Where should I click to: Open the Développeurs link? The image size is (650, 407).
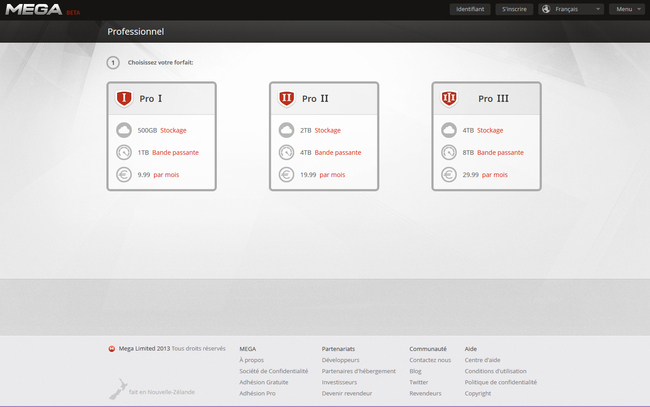coord(340,360)
